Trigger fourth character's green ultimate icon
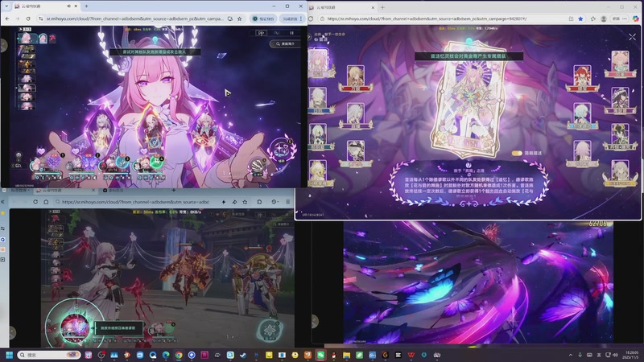Screen dimensions: 644x362 pos(156,162)
